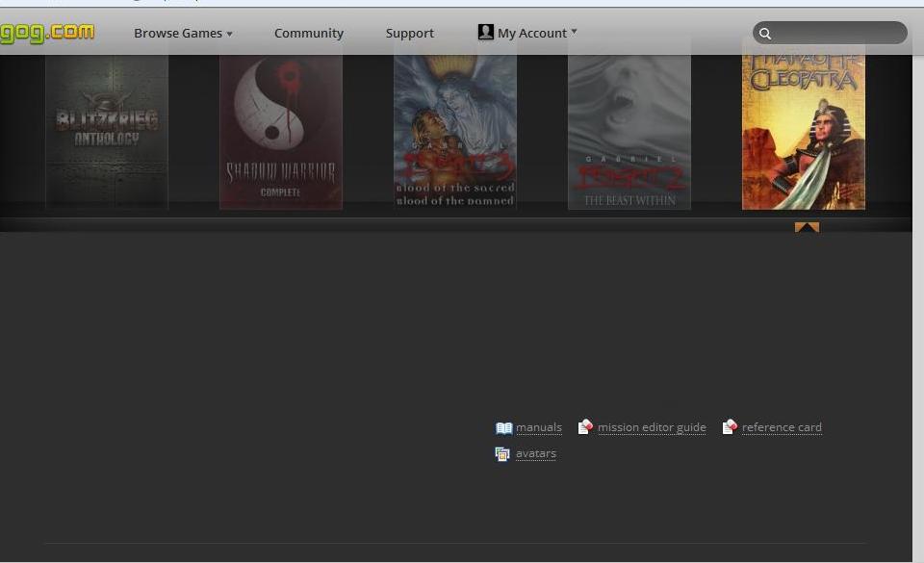The image size is (924, 563).
Task: Expand the My Account dropdown arrow
Action: click(574, 31)
